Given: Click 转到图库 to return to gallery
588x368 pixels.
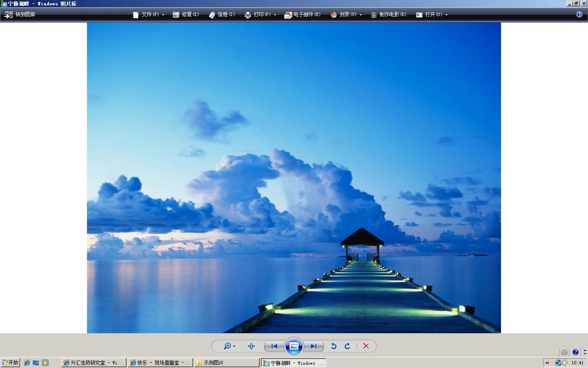Looking at the screenshot, I should [20, 14].
